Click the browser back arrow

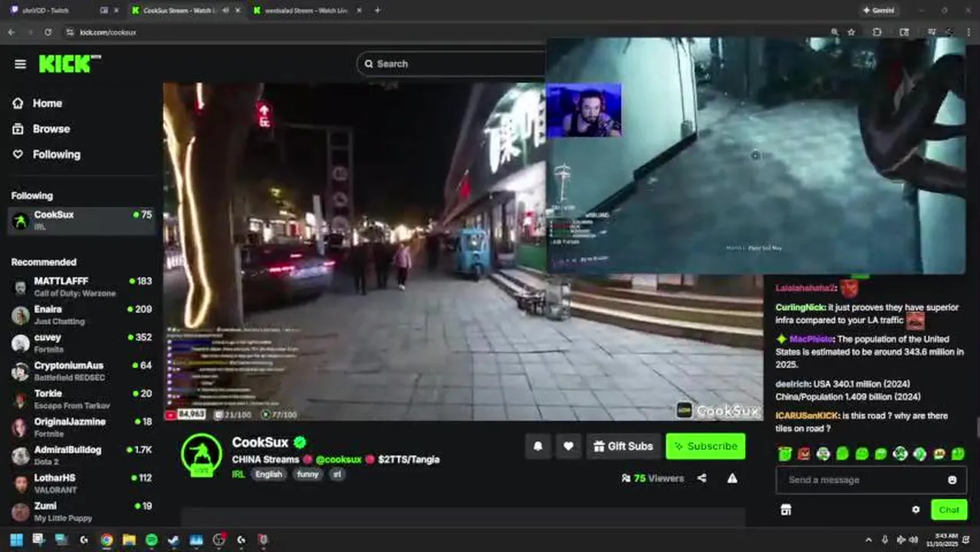12,32
